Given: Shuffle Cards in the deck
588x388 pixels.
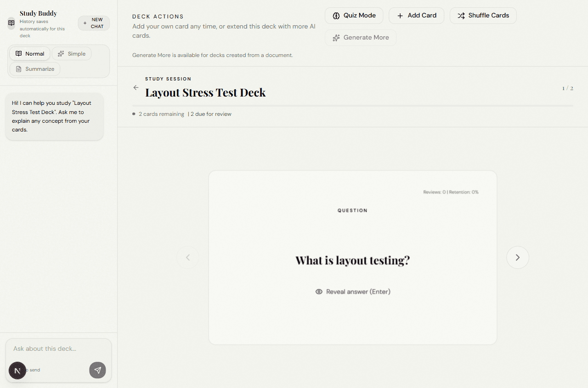Looking at the screenshot, I should (483, 16).
